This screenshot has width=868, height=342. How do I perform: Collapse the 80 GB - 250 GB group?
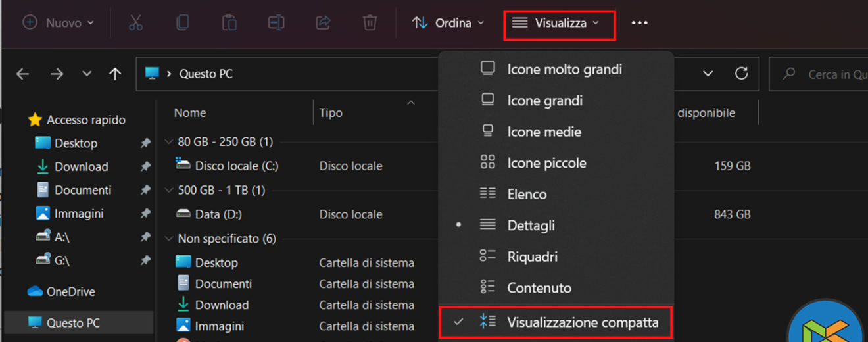pos(168,142)
